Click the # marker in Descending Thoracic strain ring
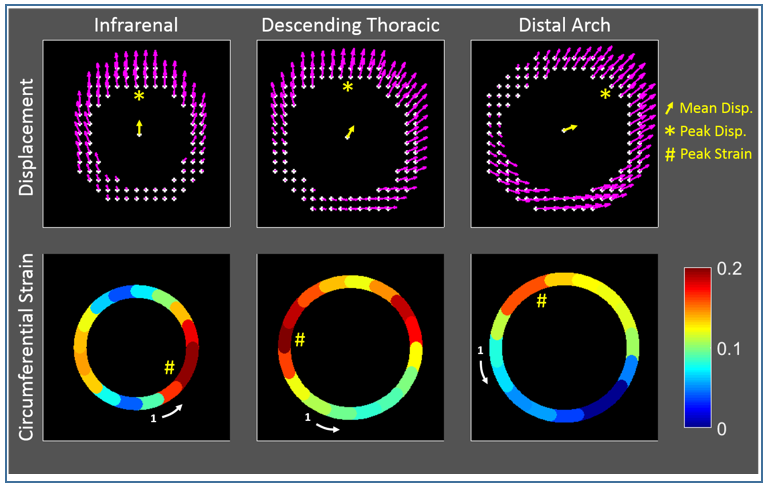 click(x=299, y=341)
